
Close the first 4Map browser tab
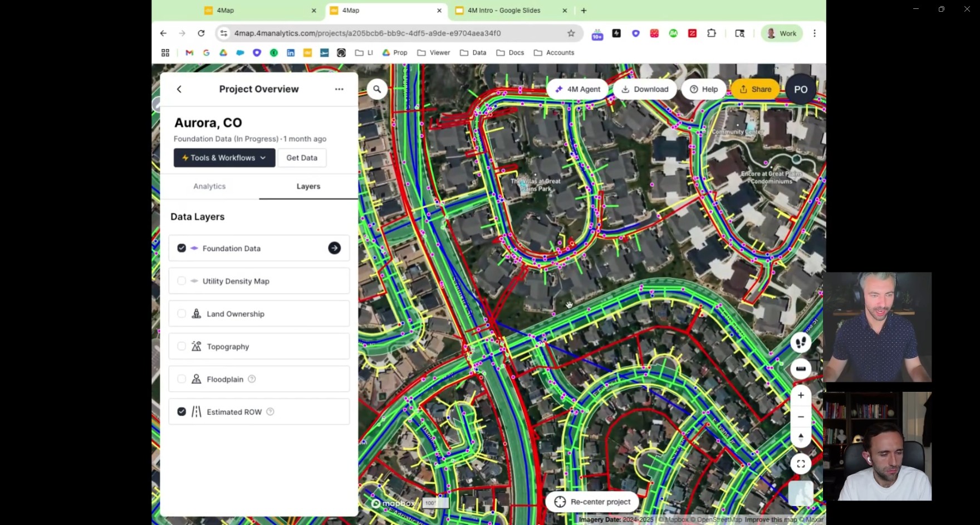(313, 11)
